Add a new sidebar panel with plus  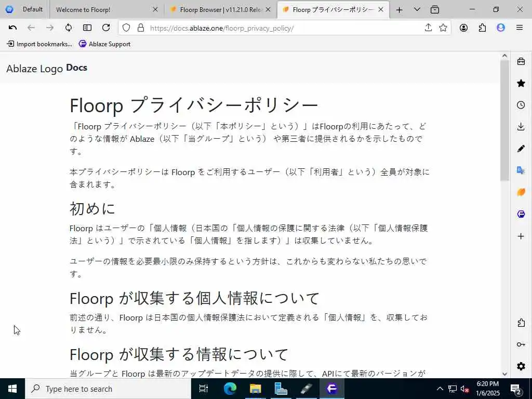(x=521, y=236)
